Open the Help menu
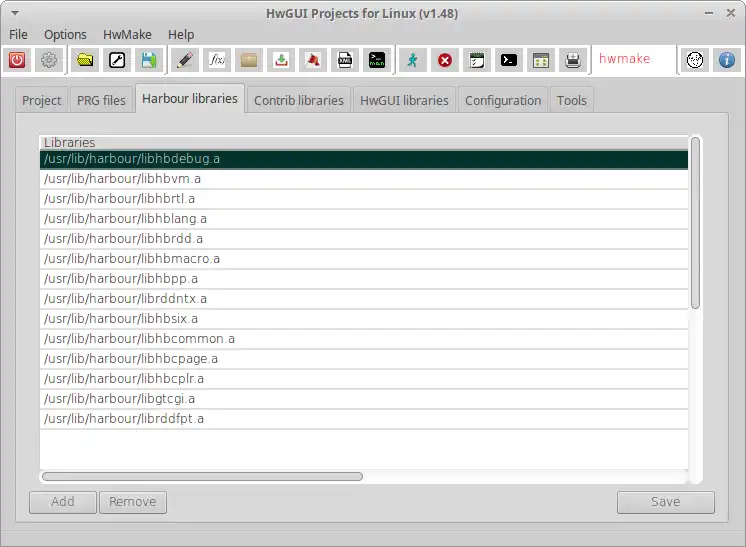 click(x=181, y=35)
